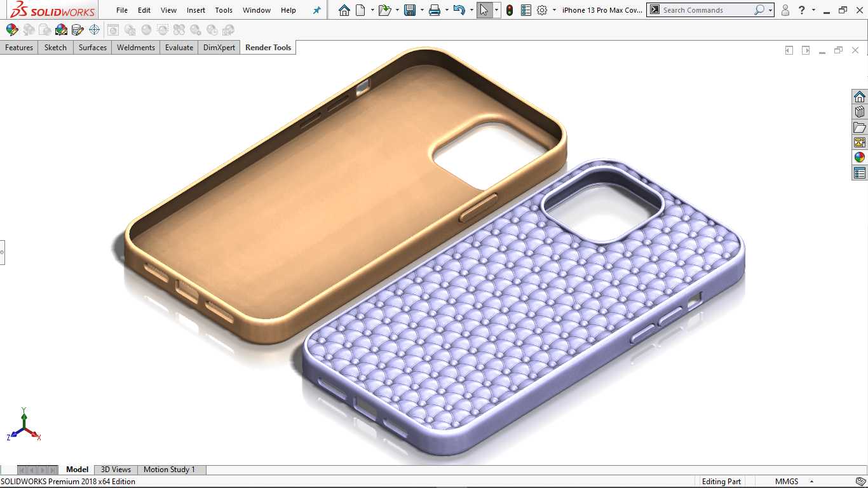The height and width of the screenshot is (488, 868).
Task: Click the user login profile icon
Action: click(785, 10)
